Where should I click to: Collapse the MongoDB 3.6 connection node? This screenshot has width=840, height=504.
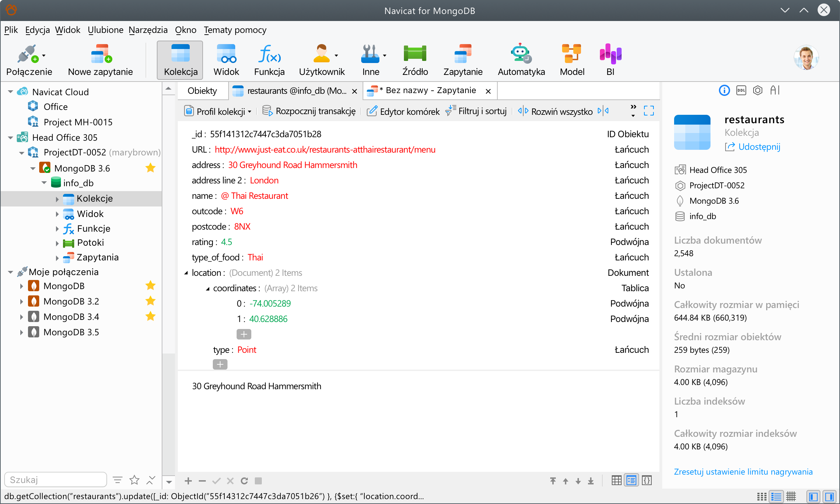click(x=33, y=168)
